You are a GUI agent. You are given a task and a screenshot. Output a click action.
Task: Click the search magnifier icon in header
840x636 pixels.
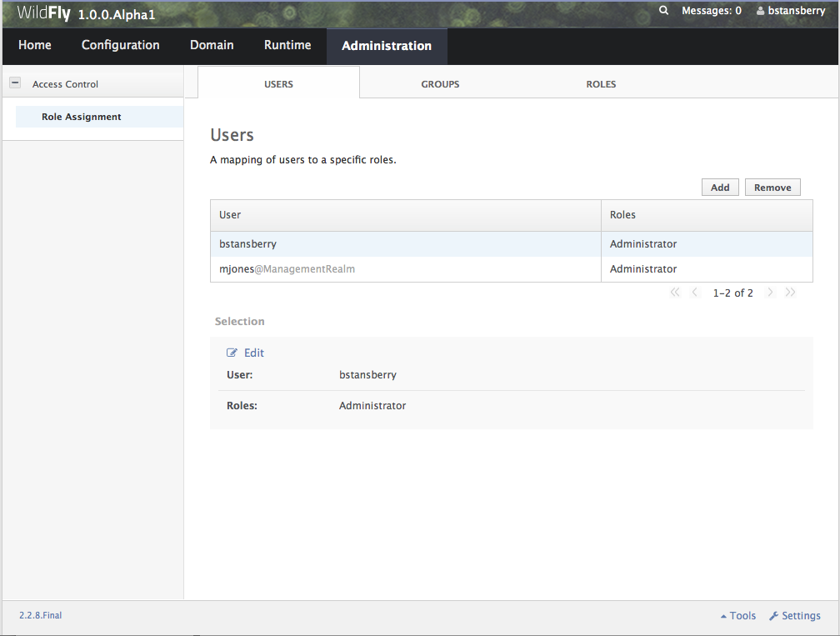click(x=663, y=11)
